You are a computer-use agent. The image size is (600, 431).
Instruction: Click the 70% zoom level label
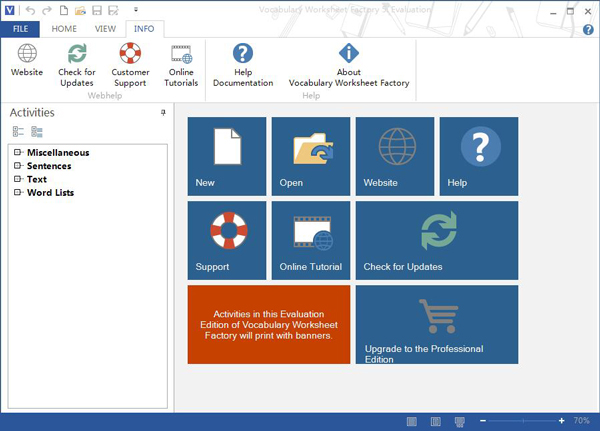[x=581, y=420]
